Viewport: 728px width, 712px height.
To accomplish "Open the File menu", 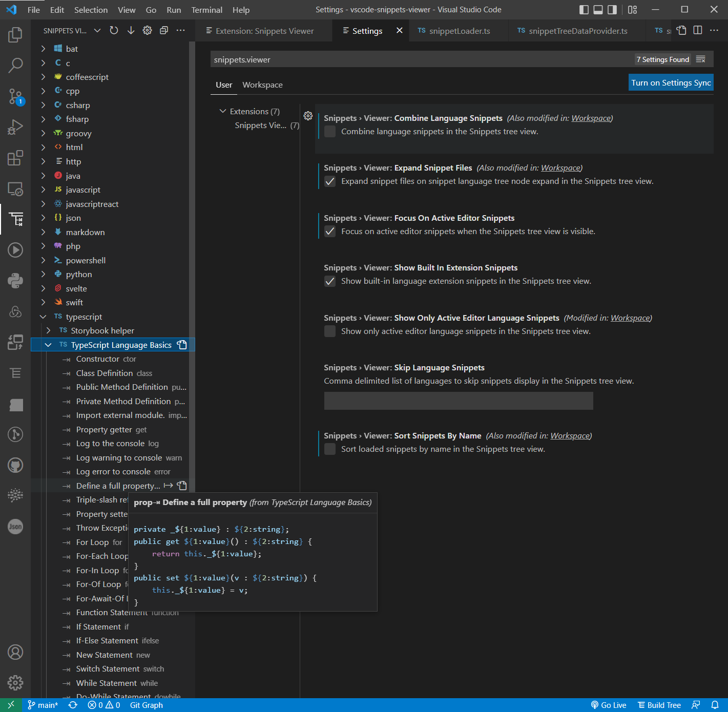I will (34, 10).
